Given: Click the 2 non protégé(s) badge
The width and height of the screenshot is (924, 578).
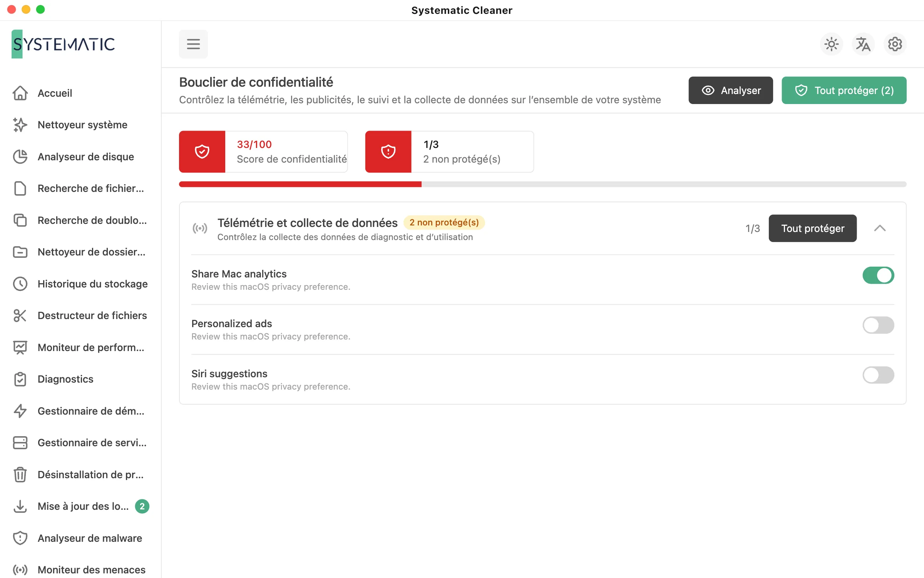Looking at the screenshot, I should click(444, 222).
